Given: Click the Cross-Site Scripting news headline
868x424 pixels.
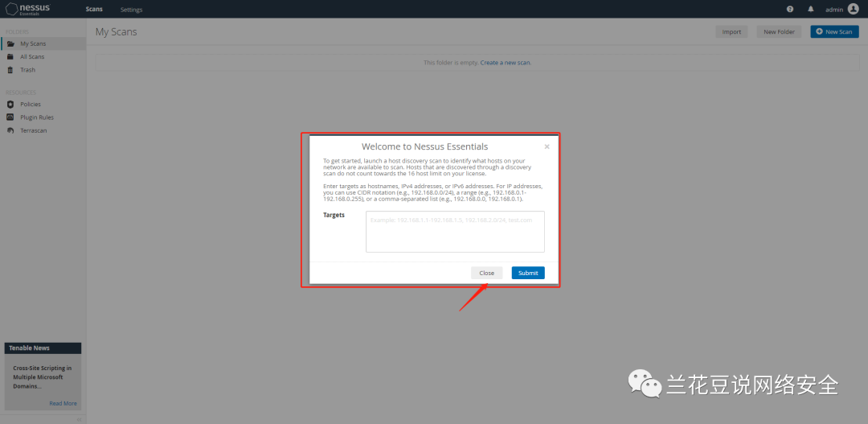Looking at the screenshot, I should [x=42, y=377].
